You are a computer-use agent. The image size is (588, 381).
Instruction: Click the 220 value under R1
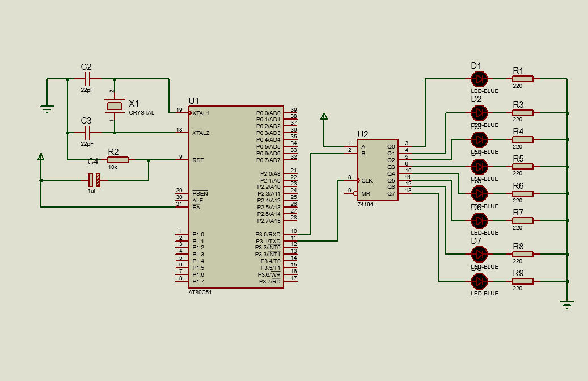point(518,86)
